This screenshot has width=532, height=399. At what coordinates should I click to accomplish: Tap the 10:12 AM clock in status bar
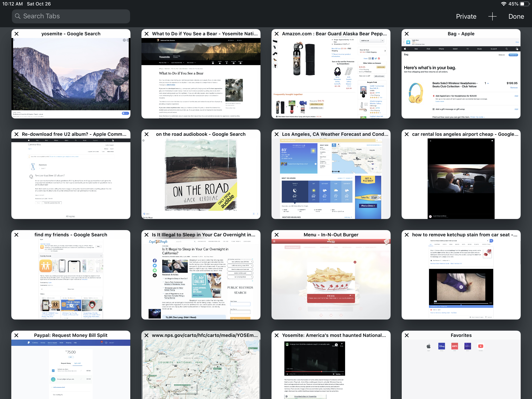(12, 4)
